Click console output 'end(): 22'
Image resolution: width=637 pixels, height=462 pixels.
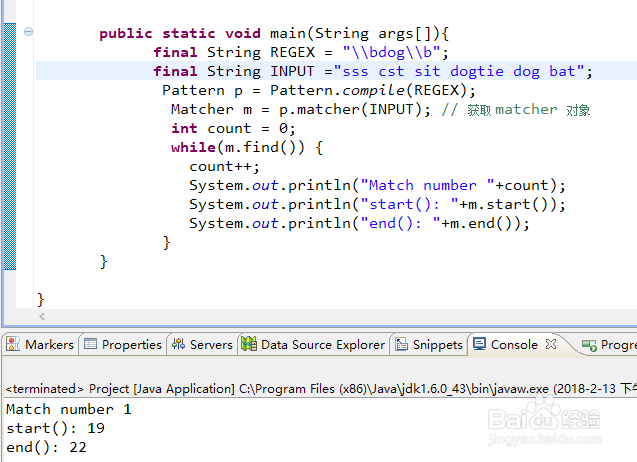46,447
